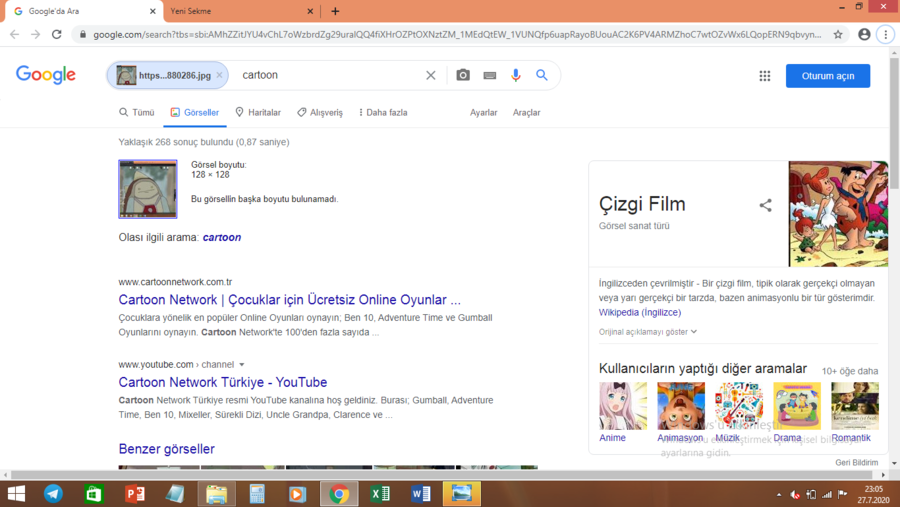Open Cartoon Network Türkiye - YouTube link
The width and height of the screenshot is (900, 507).
click(x=223, y=382)
